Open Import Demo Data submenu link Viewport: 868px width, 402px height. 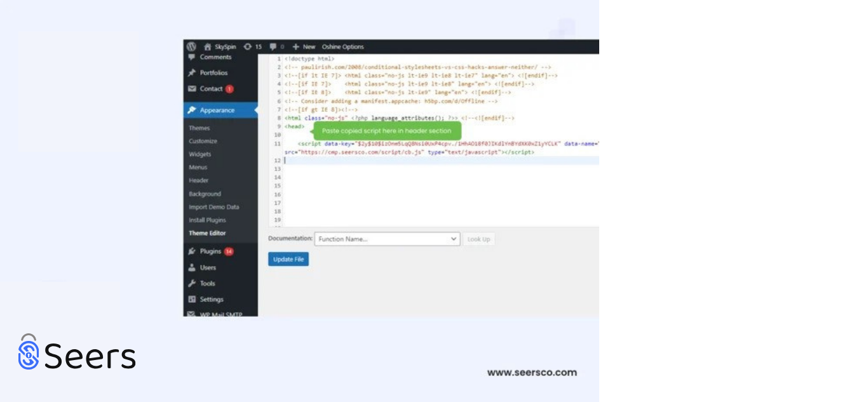point(214,207)
